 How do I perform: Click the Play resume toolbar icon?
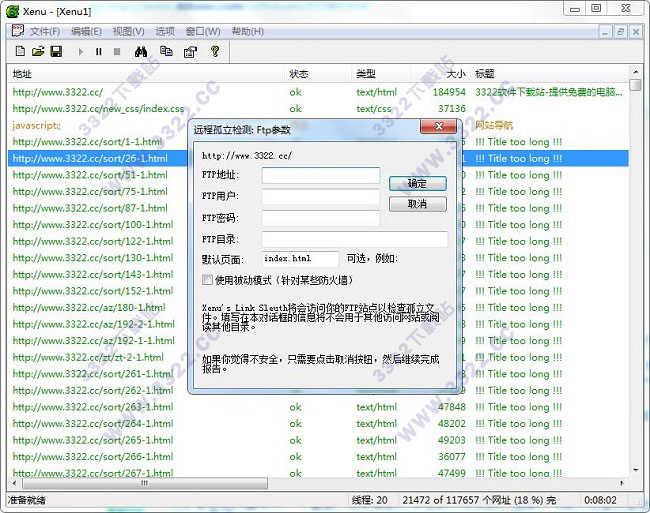tap(80, 52)
